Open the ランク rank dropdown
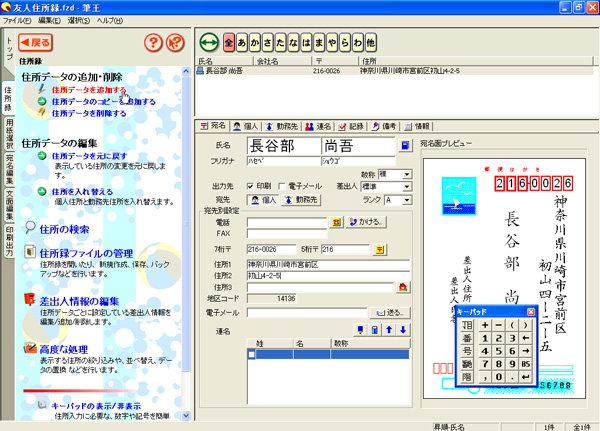The width and height of the screenshot is (600, 431). click(x=406, y=200)
